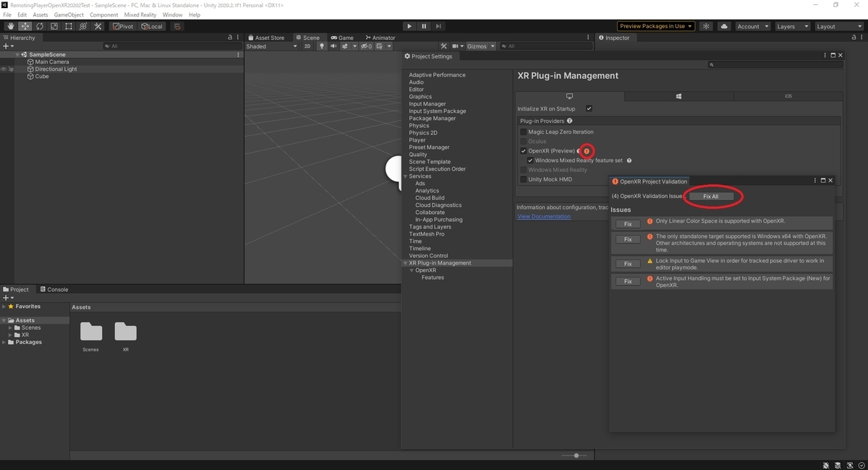Open the Shaded draw mode dropdown
The height and width of the screenshot is (470, 868).
(271, 46)
